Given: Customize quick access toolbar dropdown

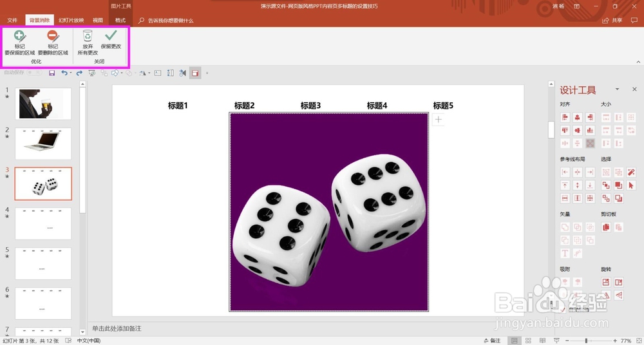Looking at the screenshot, I should (207, 73).
